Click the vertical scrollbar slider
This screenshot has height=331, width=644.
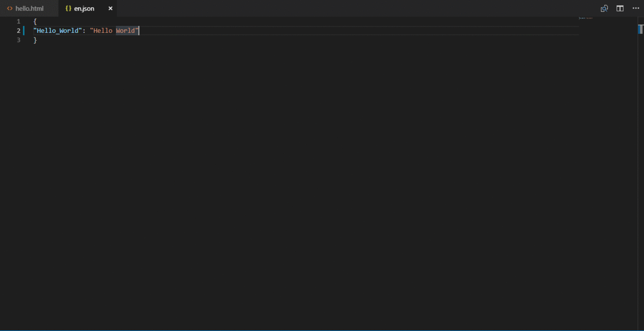point(641,29)
